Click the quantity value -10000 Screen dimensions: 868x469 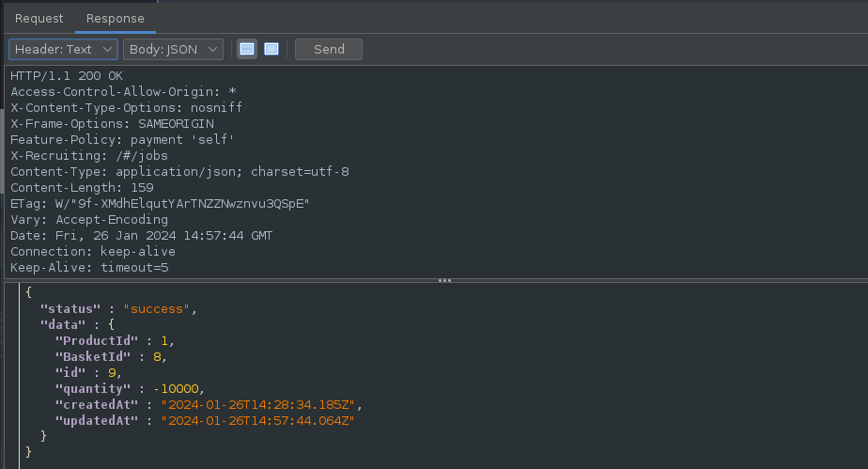[176, 389]
